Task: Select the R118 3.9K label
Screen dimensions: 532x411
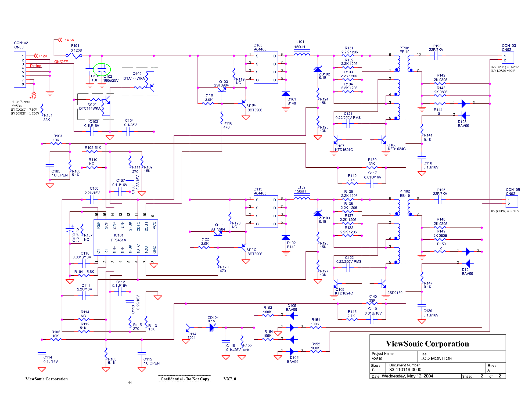Action: click(209, 98)
